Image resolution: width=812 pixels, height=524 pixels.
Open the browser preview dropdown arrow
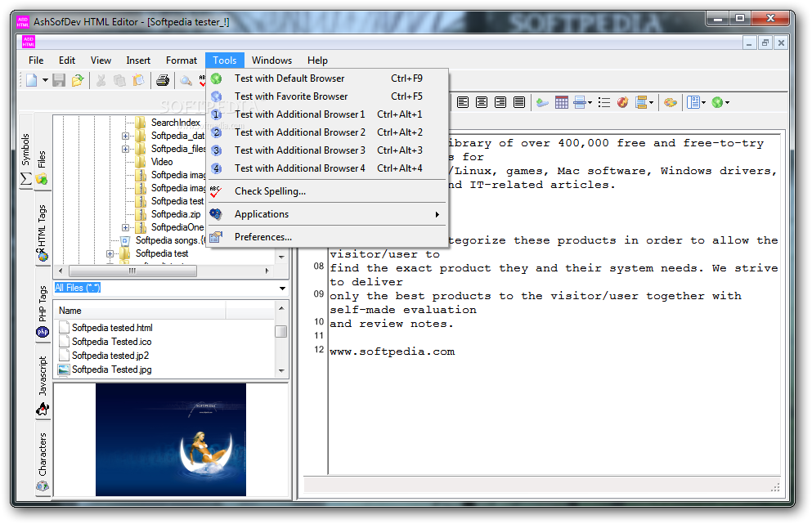point(728,102)
